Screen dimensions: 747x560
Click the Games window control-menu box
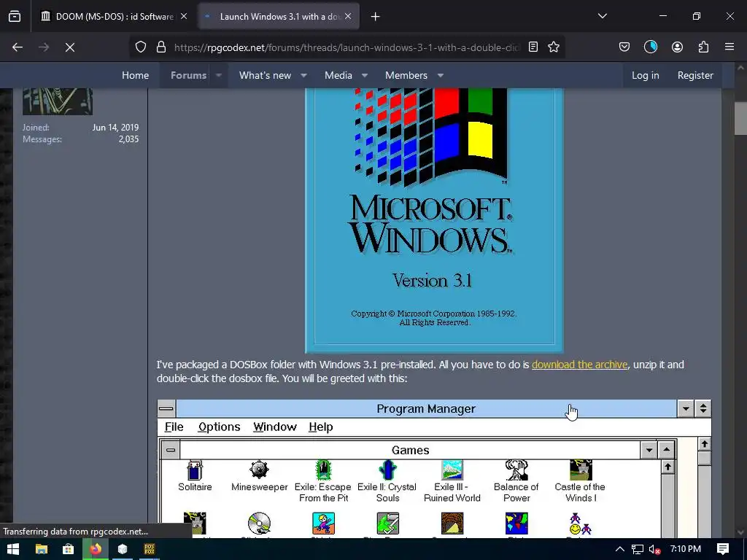point(171,450)
